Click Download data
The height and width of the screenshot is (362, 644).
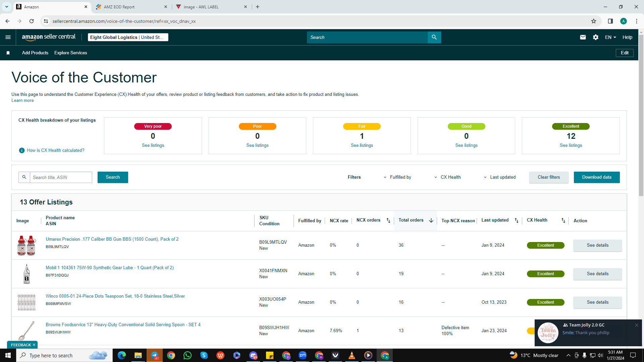pyautogui.click(x=597, y=177)
